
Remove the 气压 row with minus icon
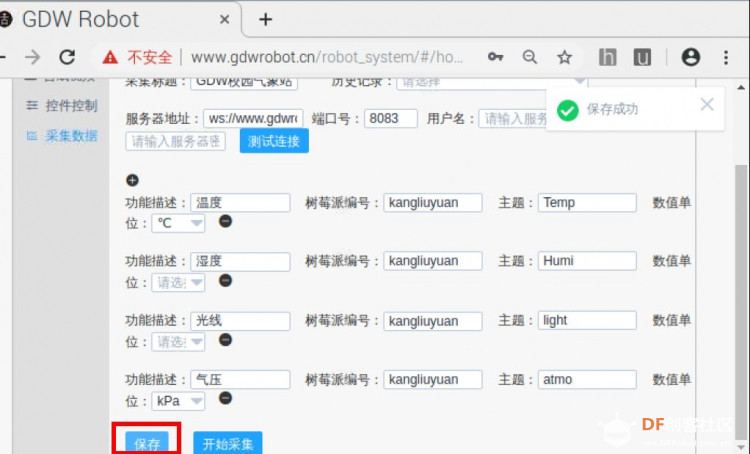coord(225,398)
